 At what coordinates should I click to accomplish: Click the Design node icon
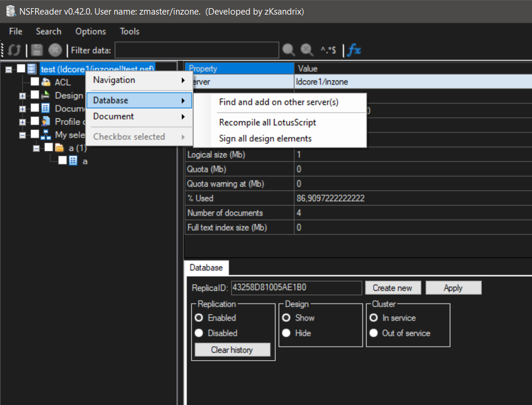[x=45, y=96]
